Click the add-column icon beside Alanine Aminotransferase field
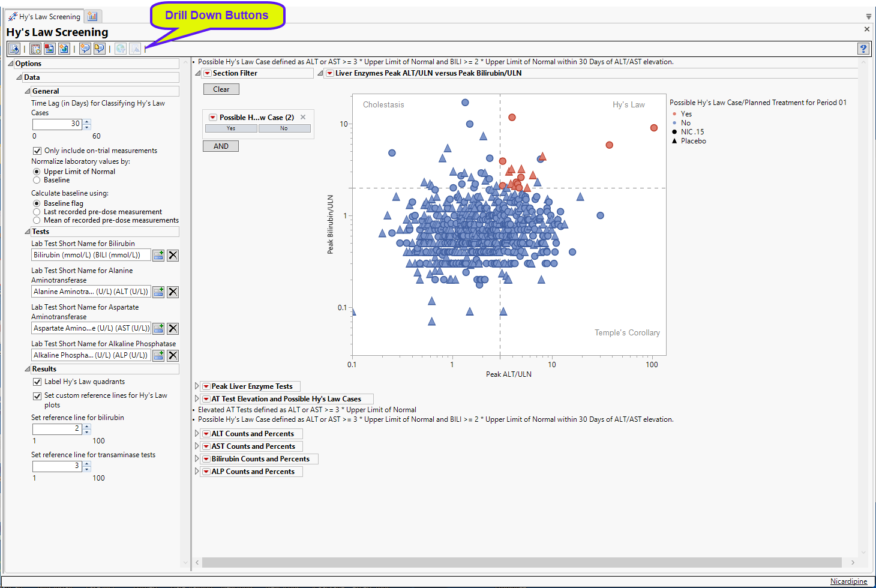The width and height of the screenshot is (876, 588). (158, 292)
